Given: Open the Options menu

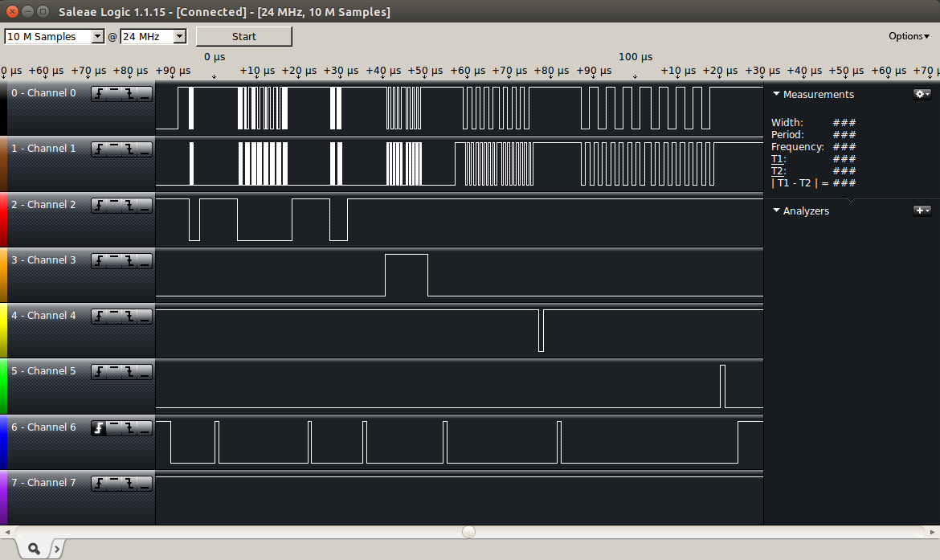Looking at the screenshot, I should coord(908,36).
